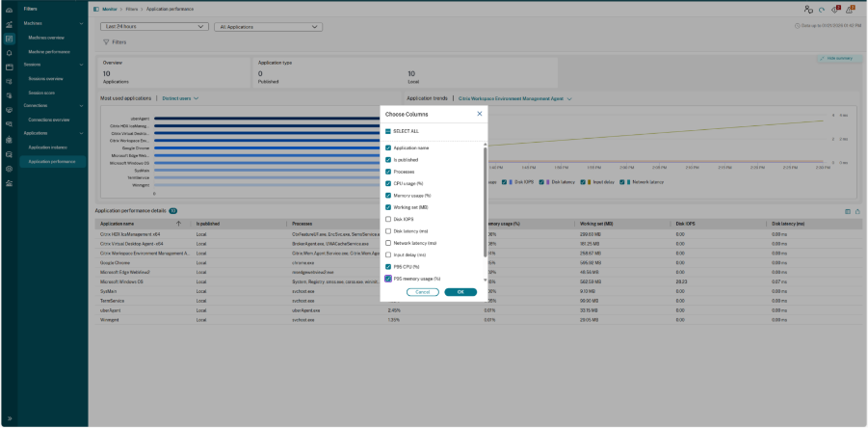Screen dimensions: 868x428
Task: Select Application performance in sidebar
Action: click(x=53, y=162)
